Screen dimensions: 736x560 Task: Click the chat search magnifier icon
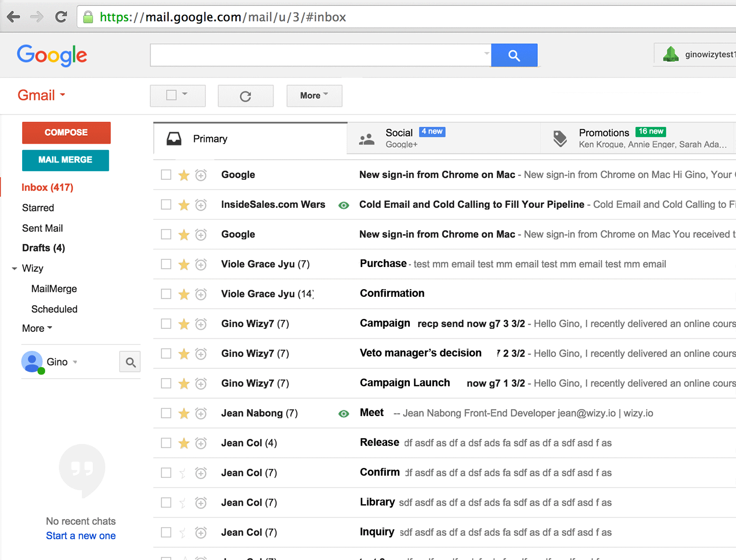click(130, 362)
